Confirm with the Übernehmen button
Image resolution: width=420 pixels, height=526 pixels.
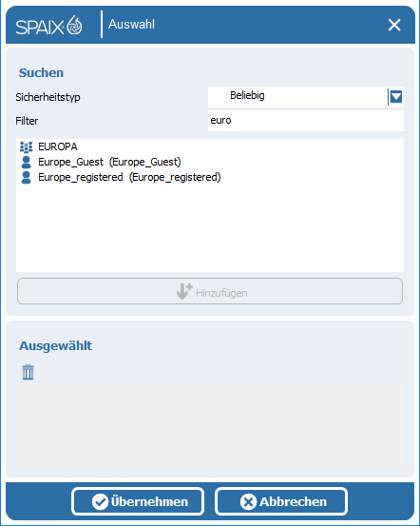point(138,501)
